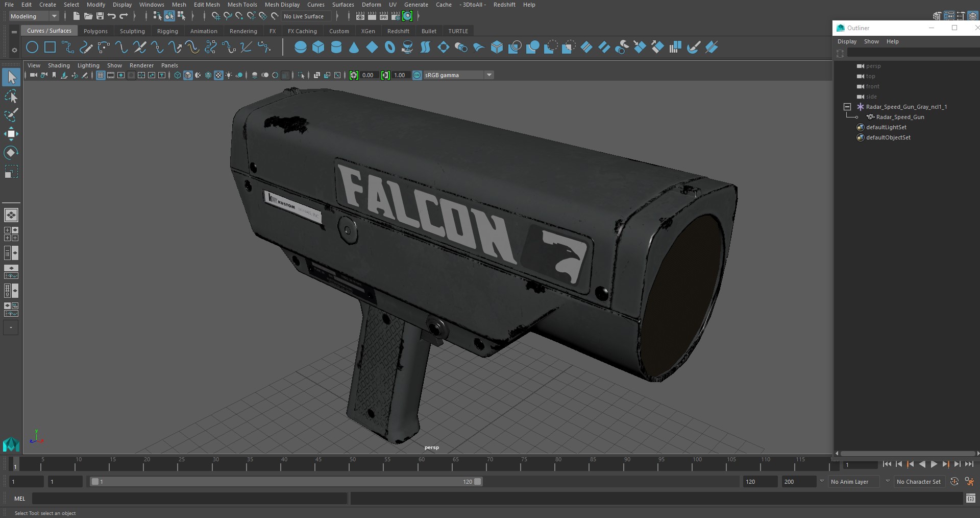The height and width of the screenshot is (518, 980).
Task: Create a NURBS Plane from shelf
Action: [372, 48]
